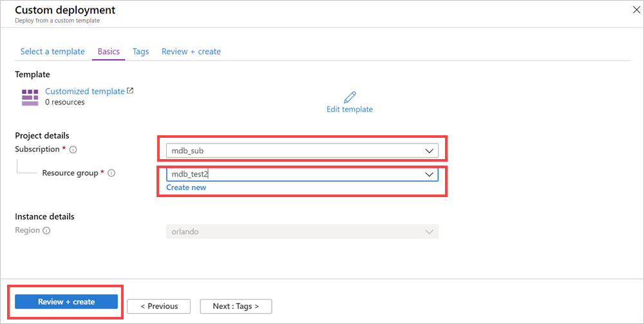This screenshot has width=644, height=324.
Task: Click the Previous button
Action: pyautogui.click(x=158, y=306)
